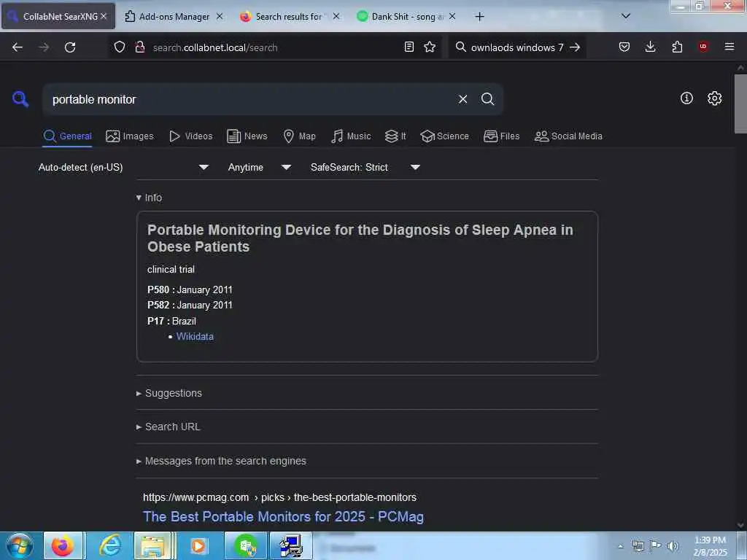Image resolution: width=747 pixels, height=560 pixels.
Task: Open the Firefox hamburger menu
Action: click(729, 47)
